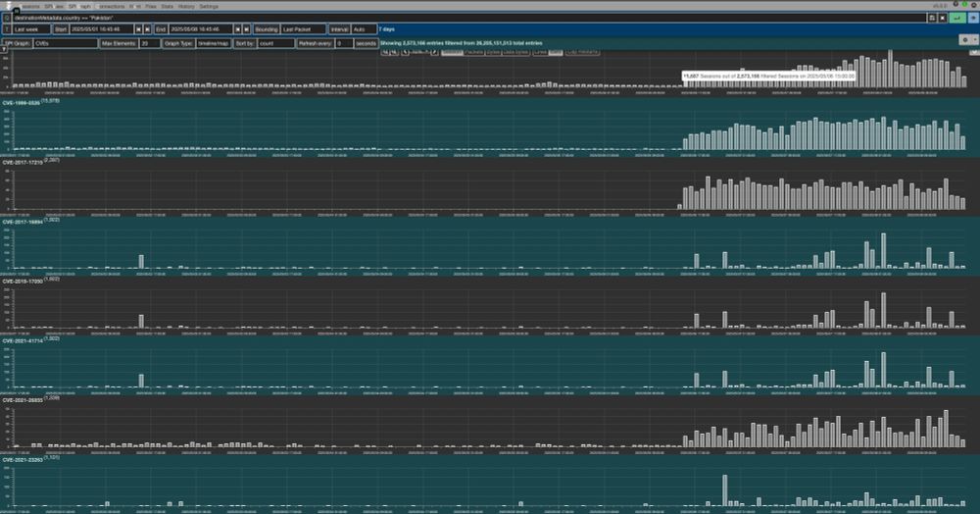Switch the graph to Lines mode

[x=540, y=52]
